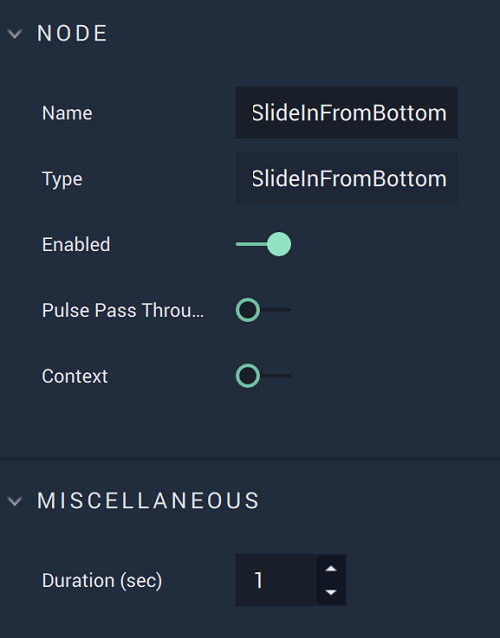Click the Name property label
Screen dimensions: 500x638
pyautogui.click(x=67, y=113)
